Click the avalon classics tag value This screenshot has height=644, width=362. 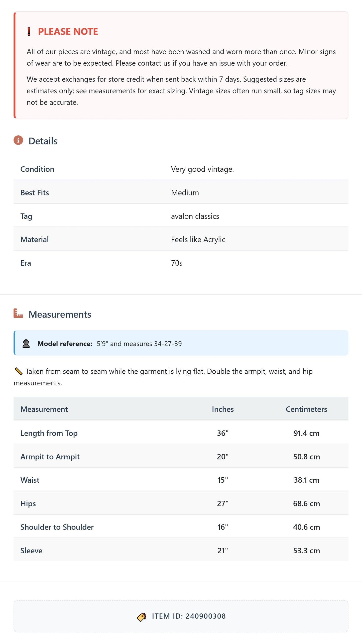[x=195, y=216]
